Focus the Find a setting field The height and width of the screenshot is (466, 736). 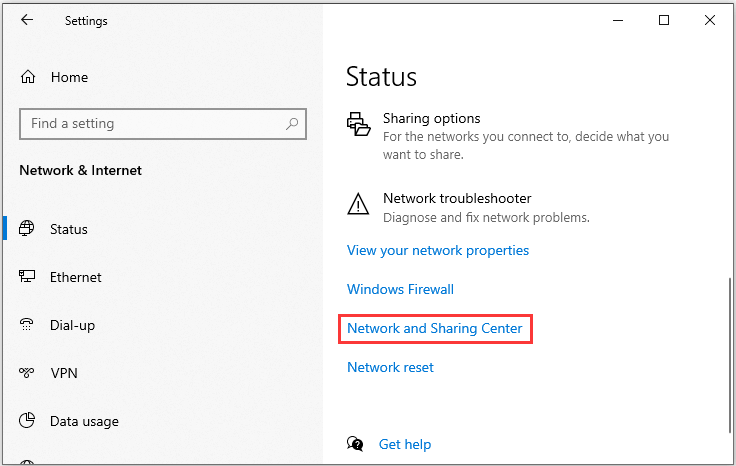tap(150, 124)
